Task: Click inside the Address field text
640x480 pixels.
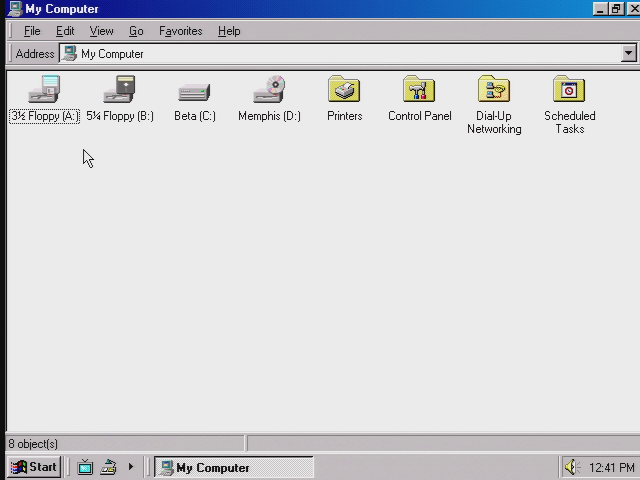Action: pyautogui.click(x=112, y=54)
